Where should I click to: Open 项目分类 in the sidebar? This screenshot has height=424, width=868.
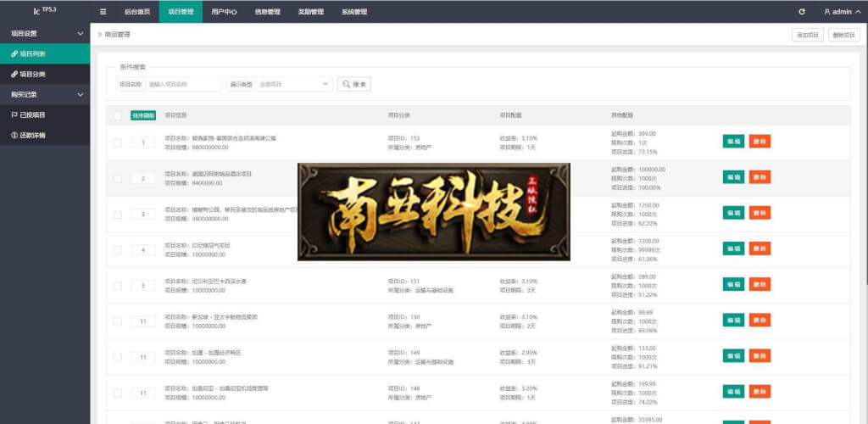tap(45, 74)
